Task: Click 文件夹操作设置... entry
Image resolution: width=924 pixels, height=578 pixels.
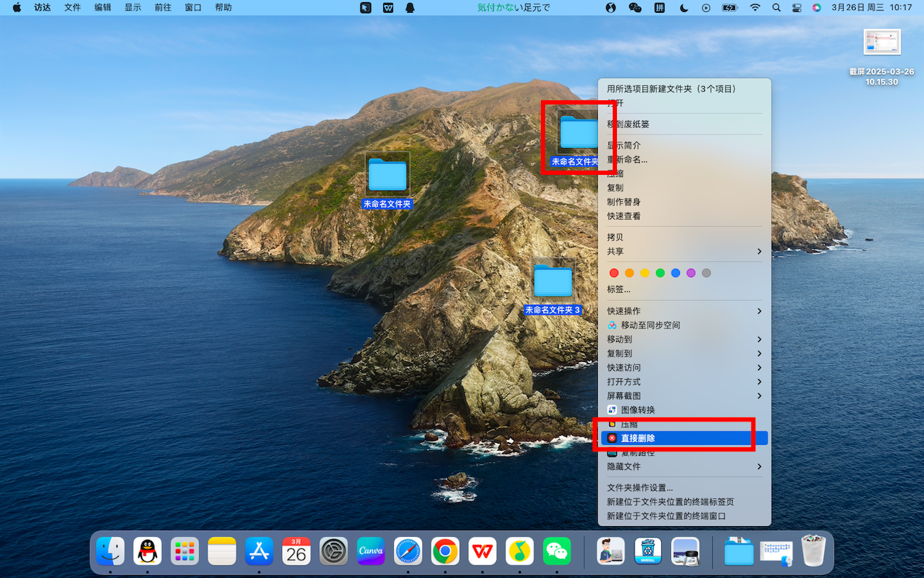Action: (x=684, y=488)
